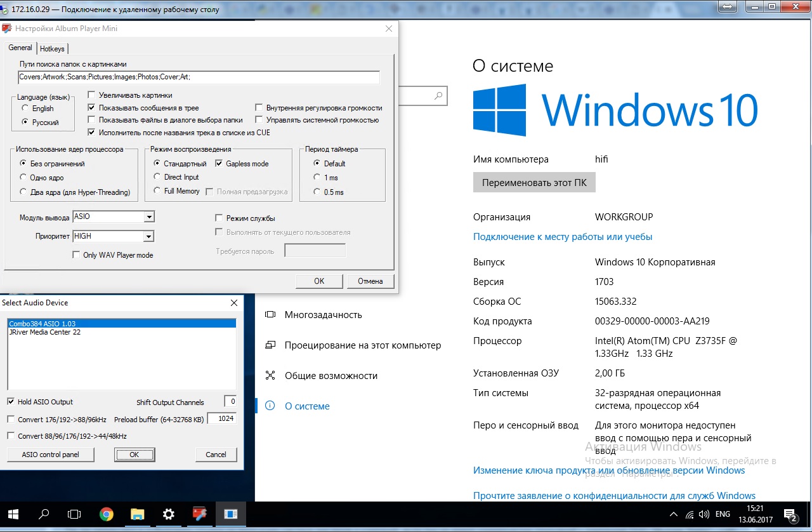Click Cancel in Select Audio Device
812x532 pixels.
216,455
